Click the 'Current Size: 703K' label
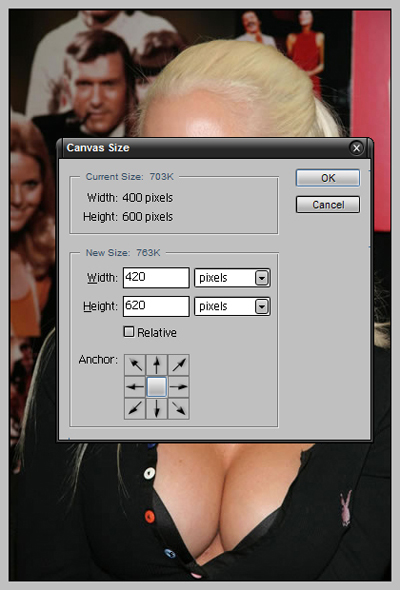 pyautogui.click(x=129, y=176)
